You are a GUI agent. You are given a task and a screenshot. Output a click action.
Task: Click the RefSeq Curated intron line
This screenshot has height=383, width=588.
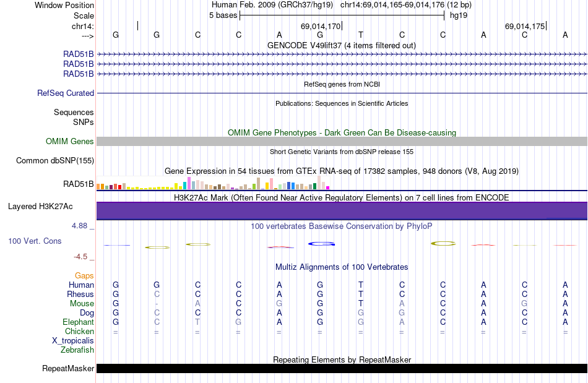(342, 93)
